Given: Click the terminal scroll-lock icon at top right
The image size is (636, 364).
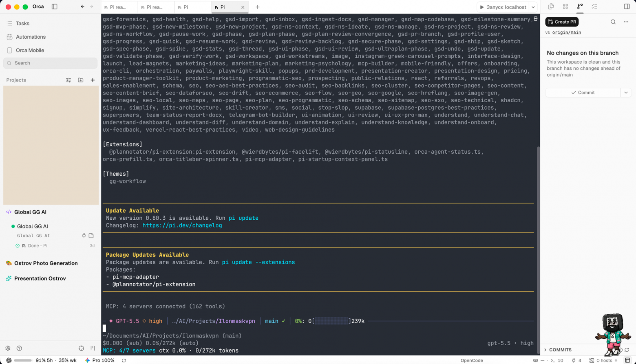Looking at the screenshot, I should (536, 19).
